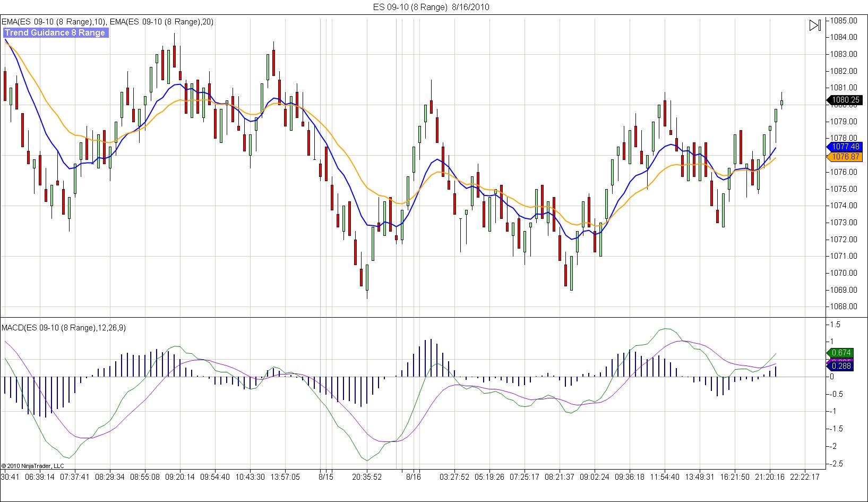This screenshot has width=868, height=502.
Task: Click the 20:35:52 time axis label
Action: pos(367,477)
